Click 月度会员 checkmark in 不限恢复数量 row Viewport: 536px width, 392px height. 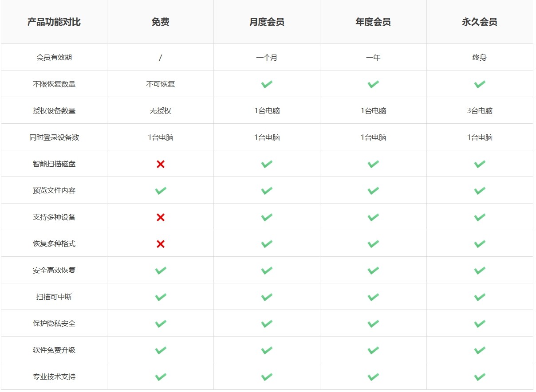(x=267, y=84)
